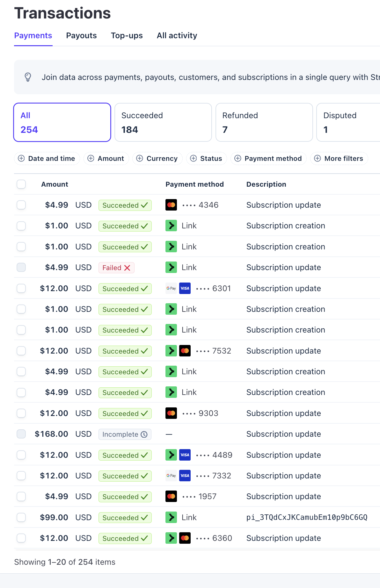This screenshot has height=588, width=380.
Task: Click the plus icon on the Status filter
Action: [x=194, y=158]
